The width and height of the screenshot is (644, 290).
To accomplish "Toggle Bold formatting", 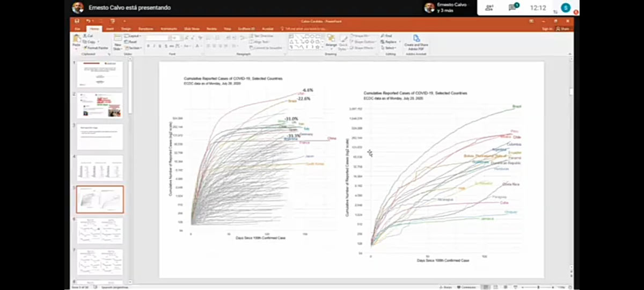I will (x=148, y=46).
